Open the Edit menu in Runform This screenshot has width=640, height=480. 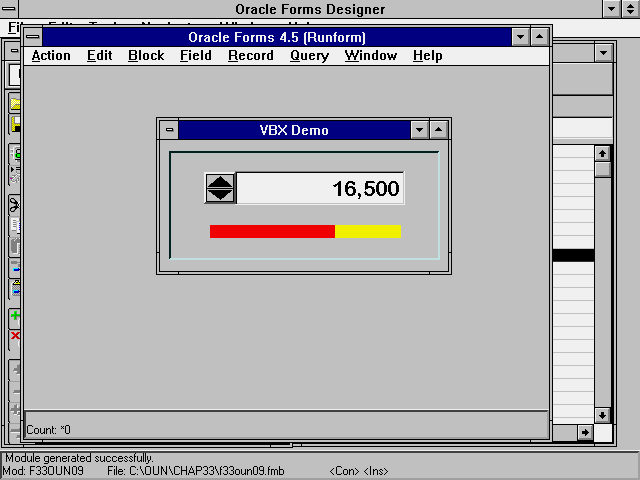pos(100,56)
